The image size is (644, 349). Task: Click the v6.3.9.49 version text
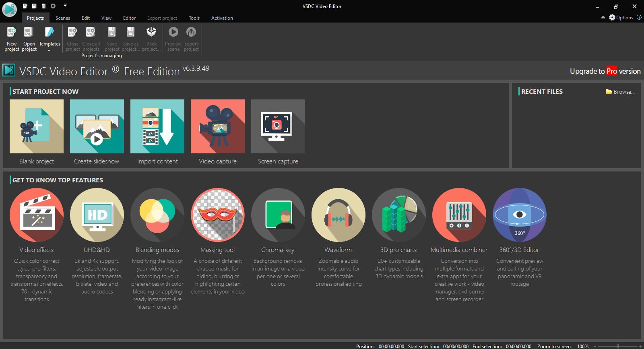tap(196, 68)
